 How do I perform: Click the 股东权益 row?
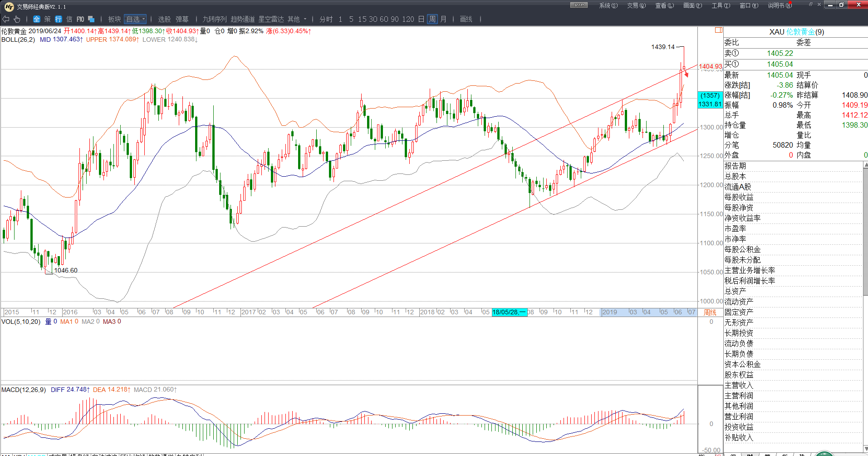pos(793,375)
